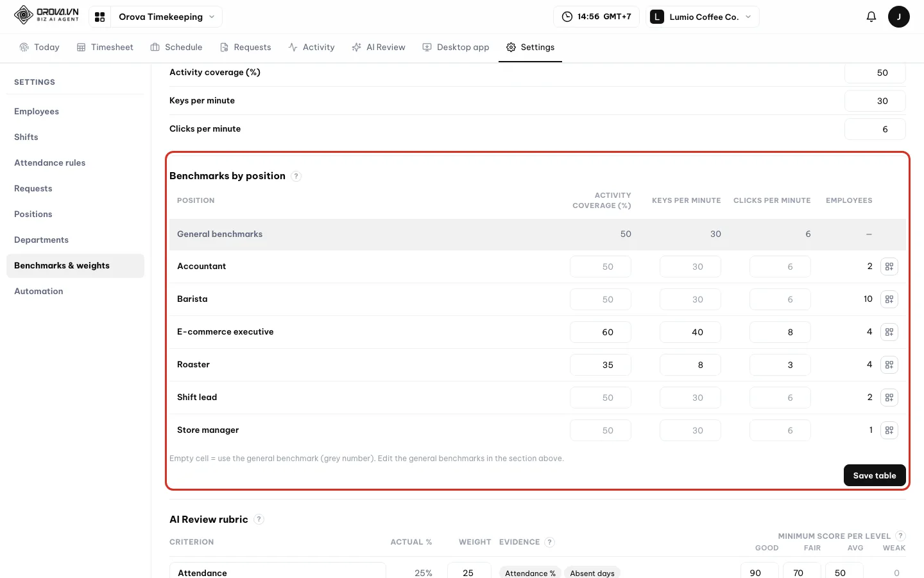Select the Settings tab
The image size is (924, 578).
point(530,48)
